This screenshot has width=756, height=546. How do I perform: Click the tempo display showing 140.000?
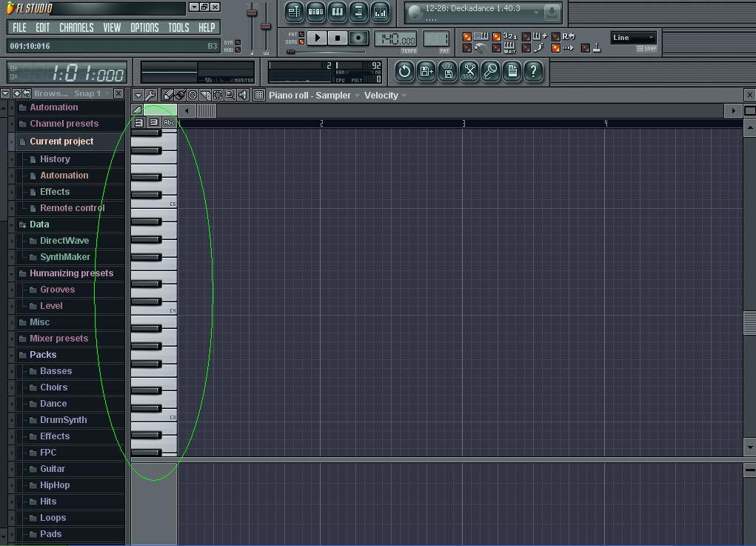pos(395,39)
